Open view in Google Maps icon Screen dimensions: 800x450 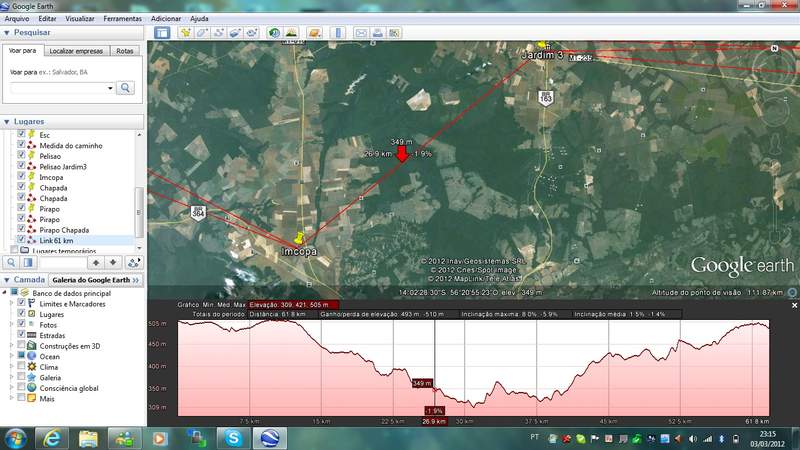point(394,33)
